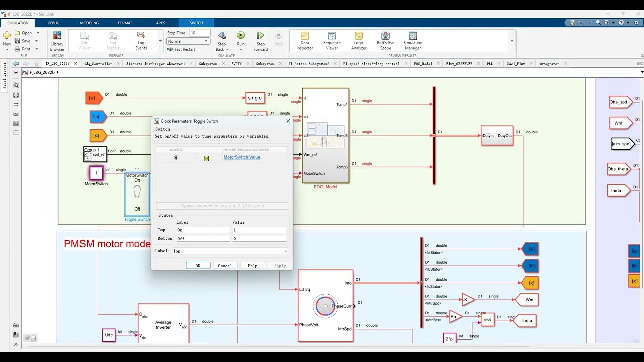Click the FOC_Model subsystem block

click(326, 136)
